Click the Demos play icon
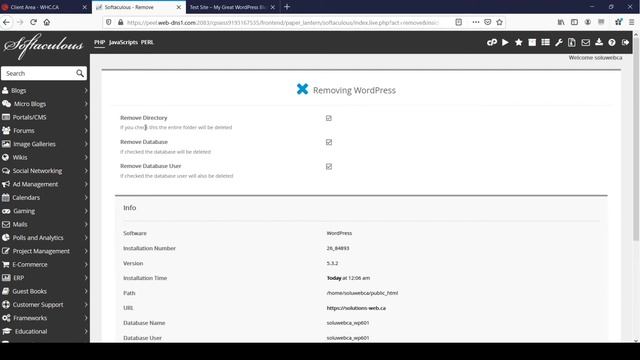Image resolution: width=640 pixels, height=360 pixels. click(x=505, y=42)
